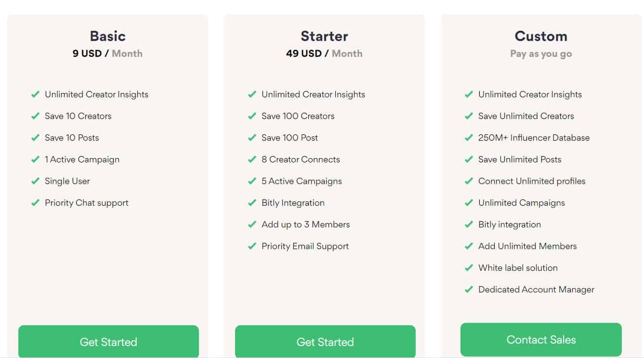Select the Custom plan heading
644x358 pixels.
coord(541,36)
